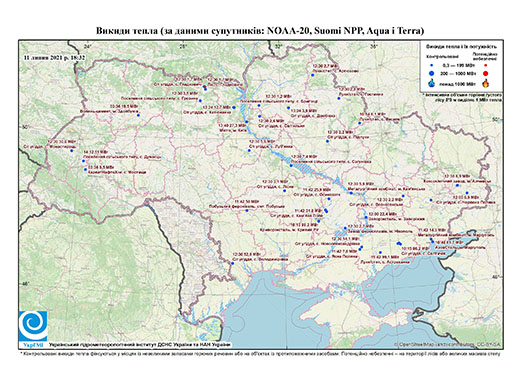Click 200 — 1000 MW legend label
The height and width of the screenshot is (368, 520).
coord(459,73)
